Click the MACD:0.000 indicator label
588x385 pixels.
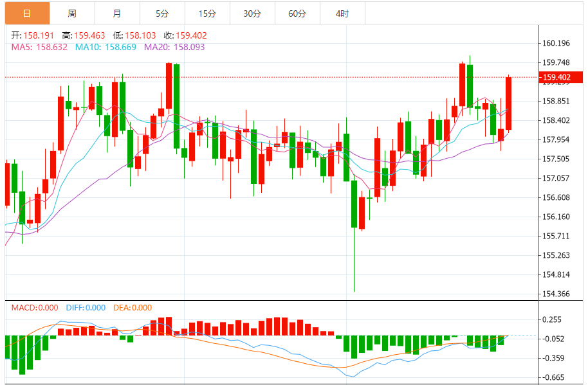click(x=35, y=308)
